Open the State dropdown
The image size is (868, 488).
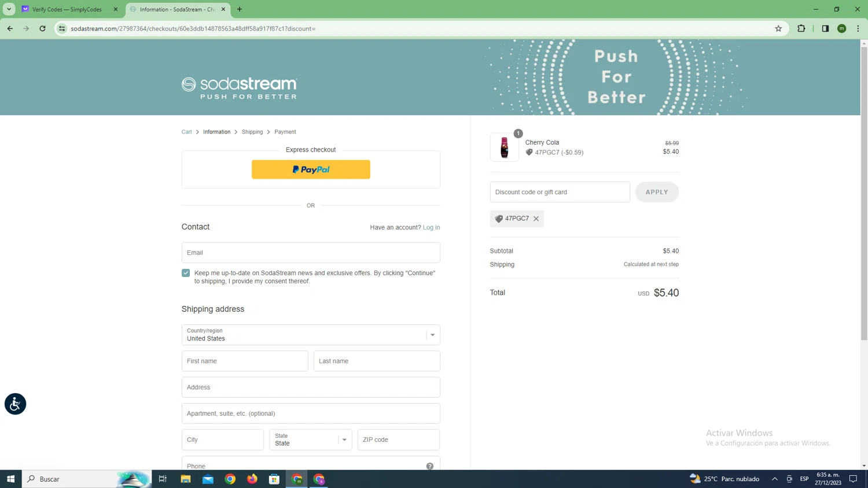coord(311,439)
